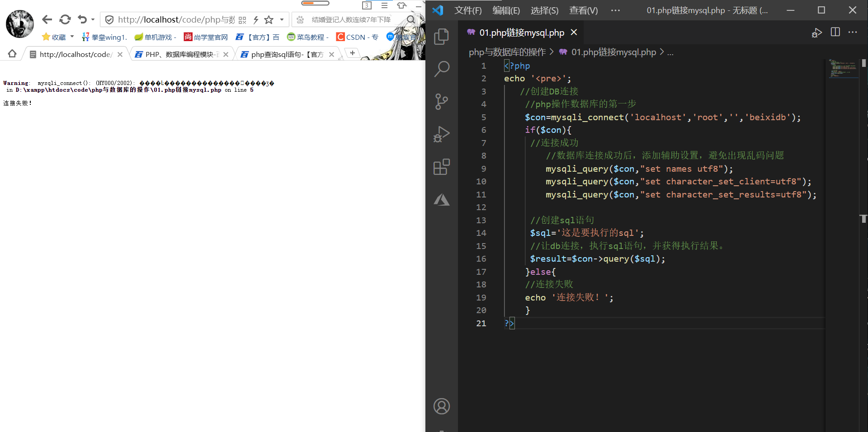Open the 编辑(E) menu
Viewport: 868px width, 432px height.
point(506,10)
